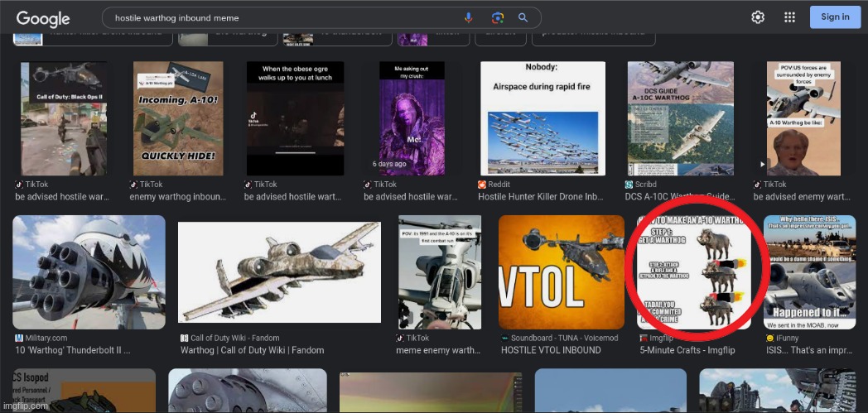The height and width of the screenshot is (413, 868).
Task: Open 'When the obese ogre walks up' thumbnail
Action: coord(295,118)
